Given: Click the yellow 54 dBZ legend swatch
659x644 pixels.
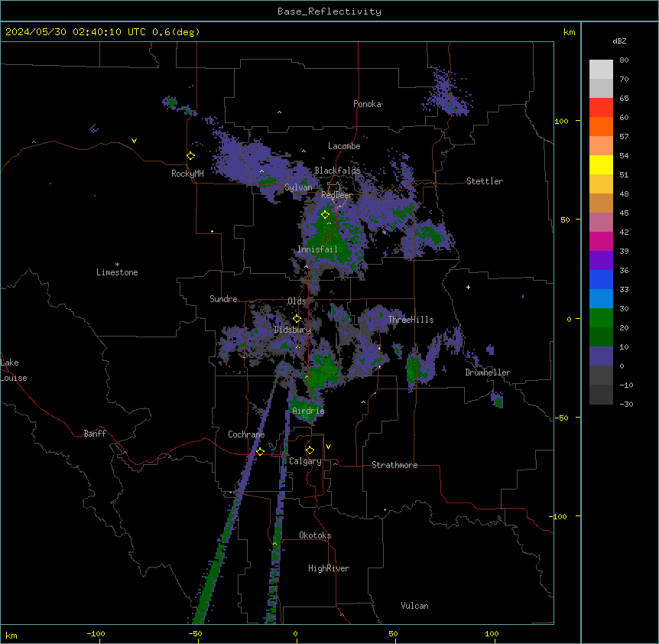Looking at the screenshot, I should click(601, 164).
